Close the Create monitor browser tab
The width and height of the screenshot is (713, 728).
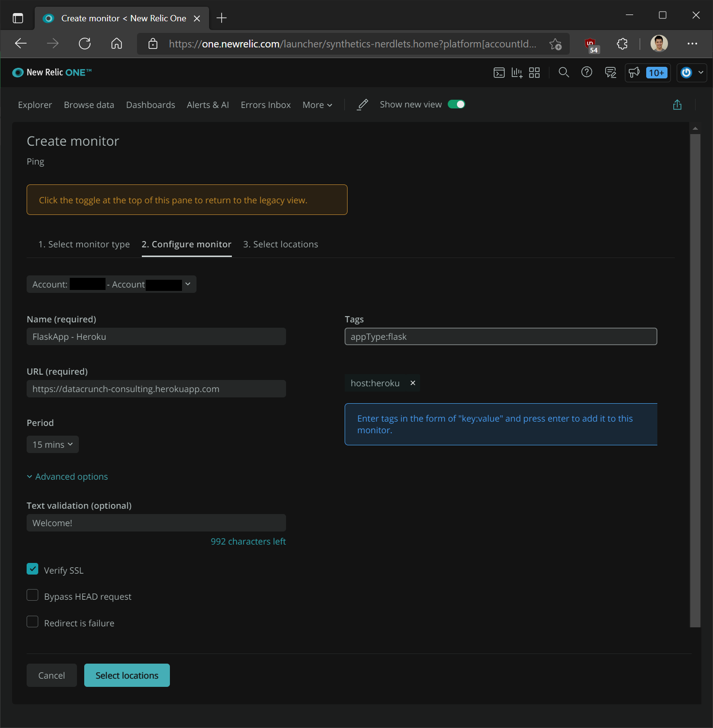[x=197, y=18]
